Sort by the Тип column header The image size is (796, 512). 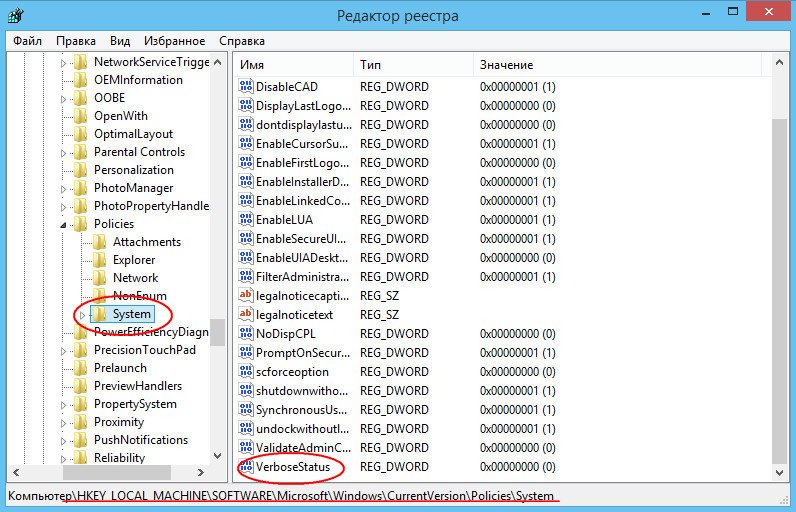[x=413, y=65]
